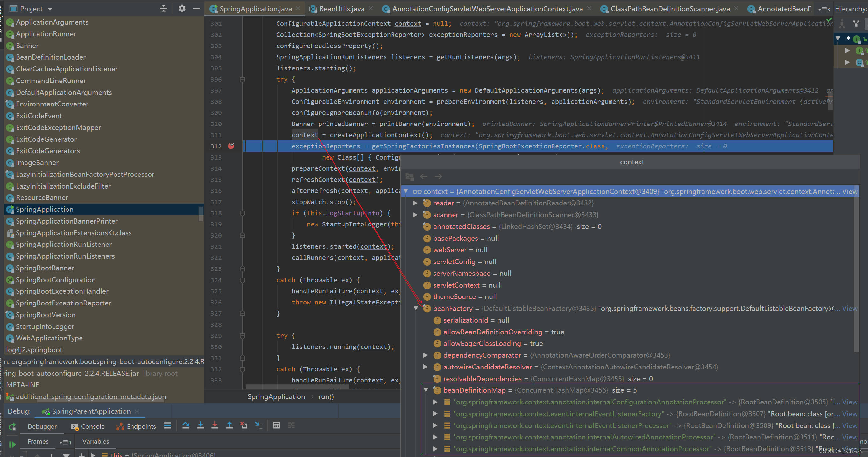Switch to the Console tab

pyautogui.click(x=88, y=426)
